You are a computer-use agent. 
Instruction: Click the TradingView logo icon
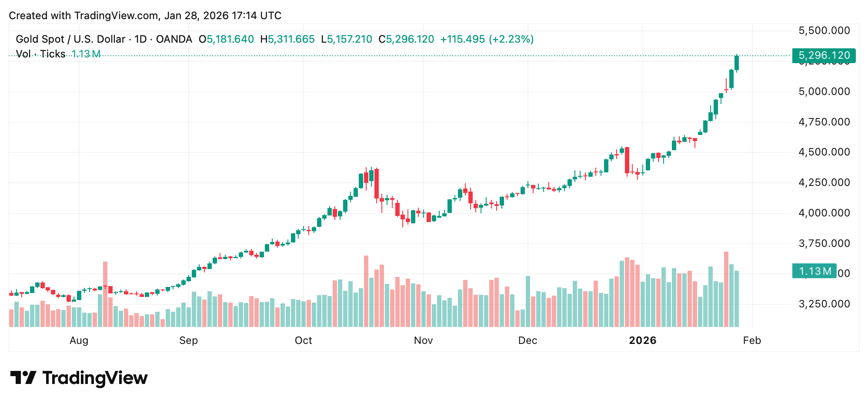(x=23, y=377)
